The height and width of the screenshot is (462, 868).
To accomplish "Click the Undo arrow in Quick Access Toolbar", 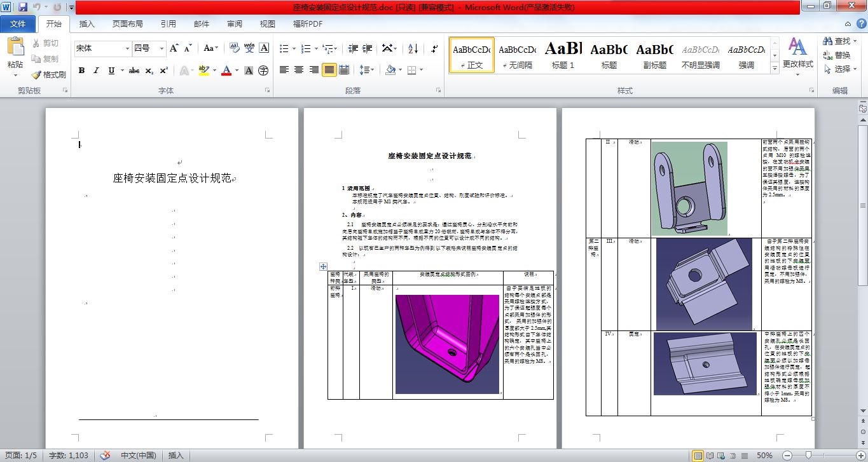I will pyautogui.click(x=36, y=7).
